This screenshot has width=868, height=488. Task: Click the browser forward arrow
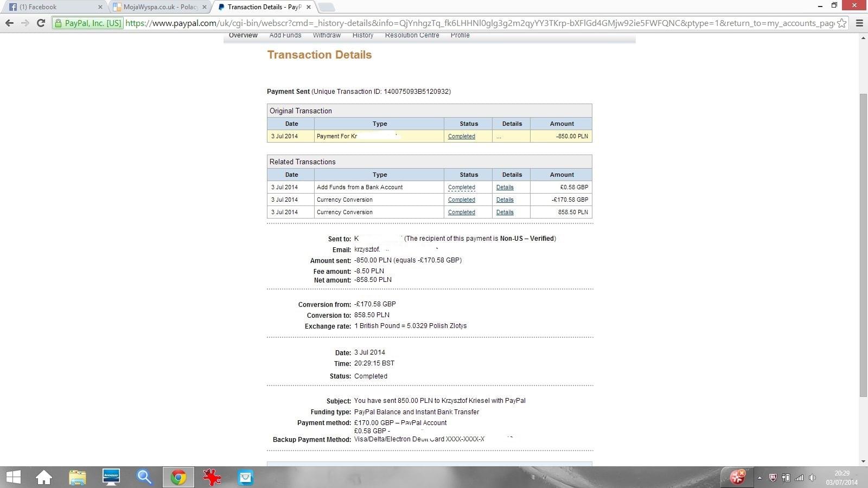pyautogui.click(x=25, y=23)
